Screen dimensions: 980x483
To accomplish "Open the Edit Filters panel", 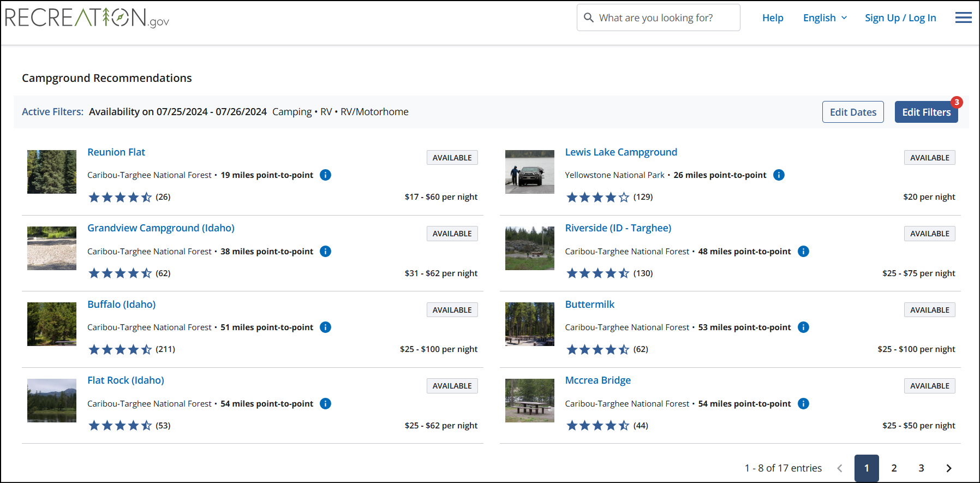I will point(926,112).
